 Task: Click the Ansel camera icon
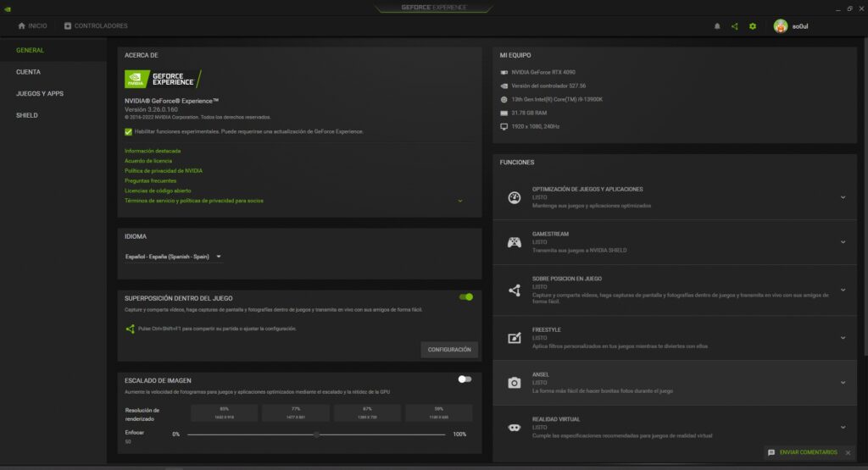514,383
